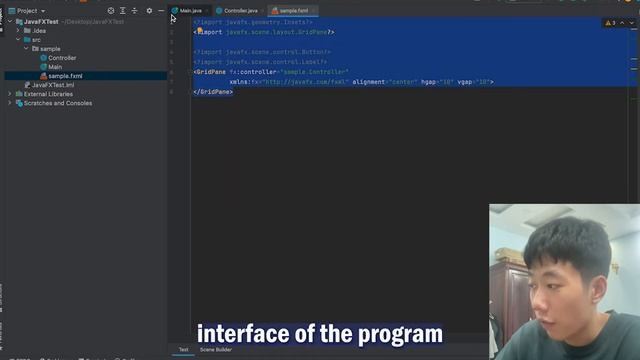Close the Main.java tab

(207, 11)
